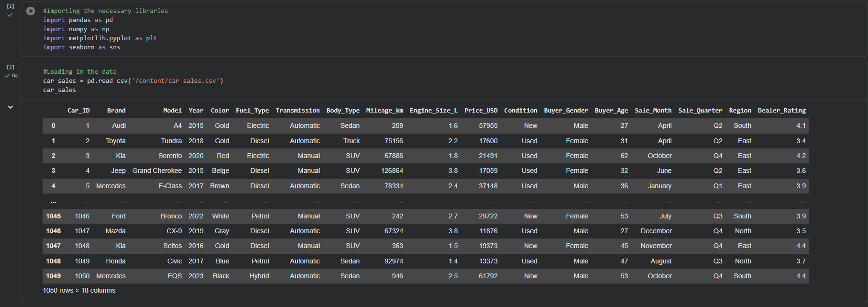Image resolution: width=868 pixels, height=307 pixels.
Task: Click the Sale_Quarter column header
Action: [x=700, y=111]
